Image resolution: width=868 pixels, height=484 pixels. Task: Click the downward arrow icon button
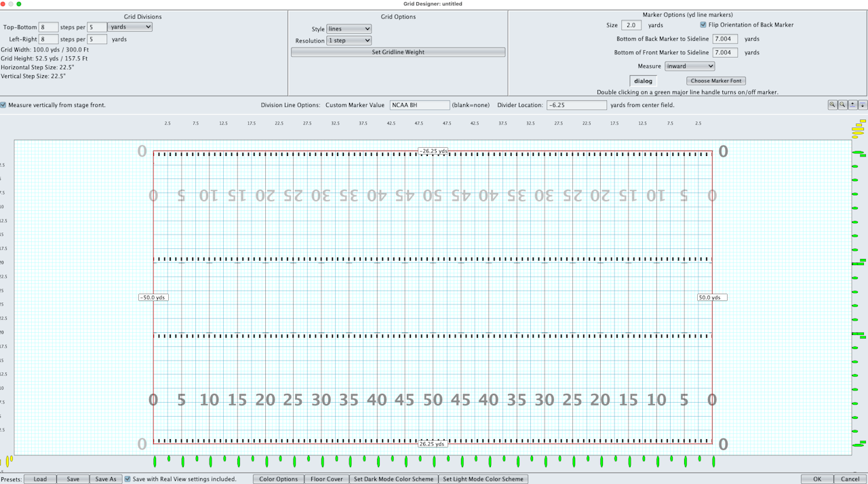tap(863, 105)
